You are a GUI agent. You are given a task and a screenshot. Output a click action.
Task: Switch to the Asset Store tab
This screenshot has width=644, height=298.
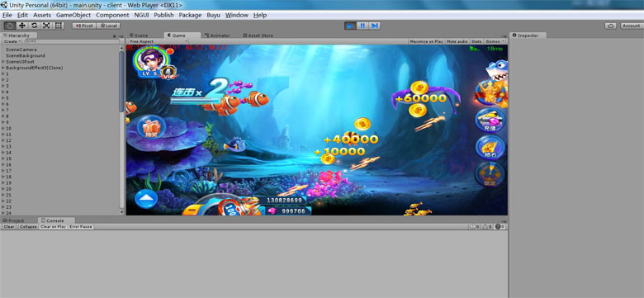(258, 35)
